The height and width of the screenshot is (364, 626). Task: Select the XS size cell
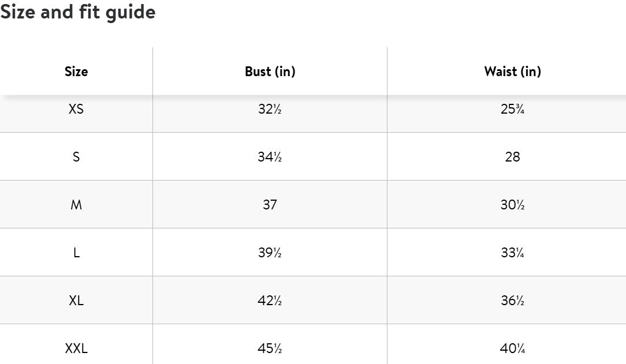[76, 109]
